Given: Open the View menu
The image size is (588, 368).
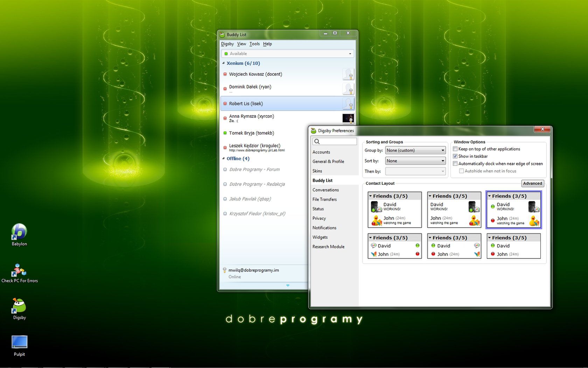Looking at the screenshot, I should 241,44.
